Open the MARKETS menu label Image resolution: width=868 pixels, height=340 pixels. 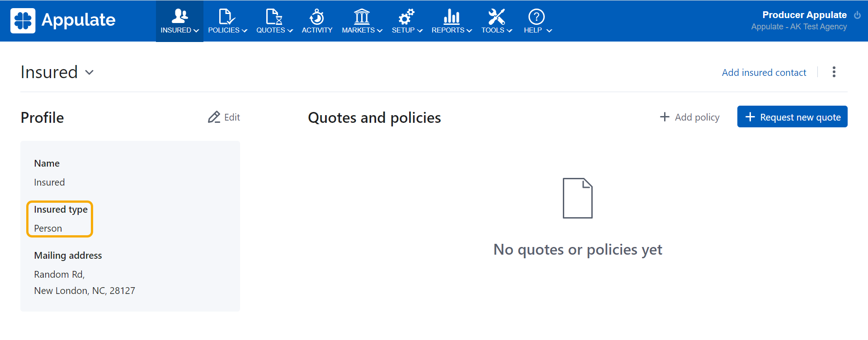[358, 30]
